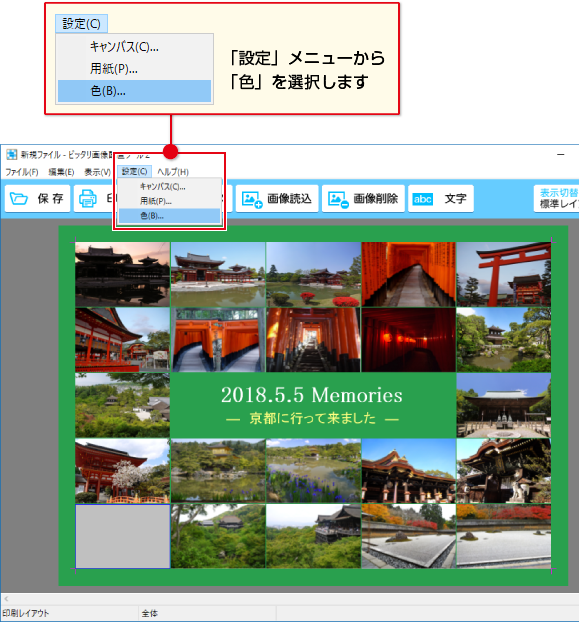The height and width of the screenshot is (623, 579).
Task: Open the 表示(V) menu
Action: [97, 172]
